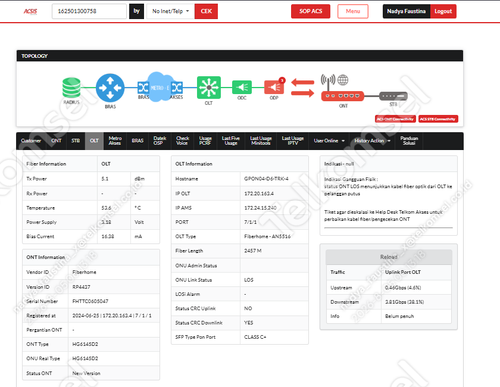The width and height of the screenshot is (500, 387).
Task: Click the red CEK button
Action: [x=206, y=11]
